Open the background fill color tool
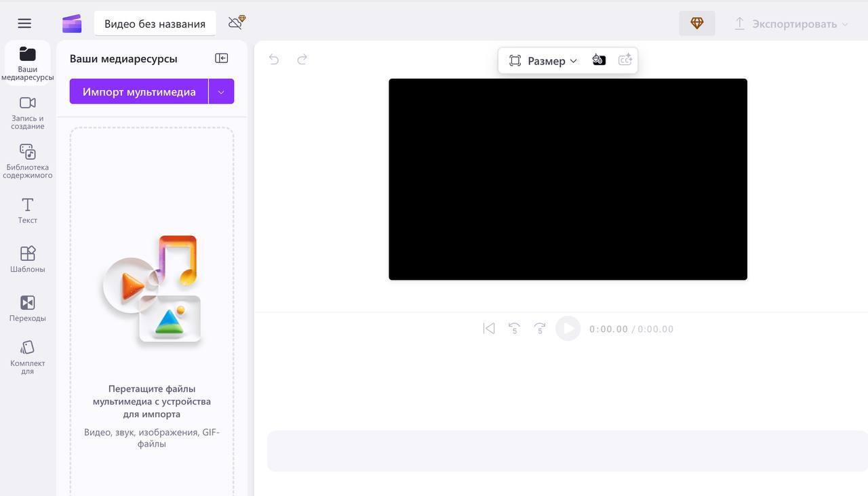This screenshot has height=496, width=868. 599,60
